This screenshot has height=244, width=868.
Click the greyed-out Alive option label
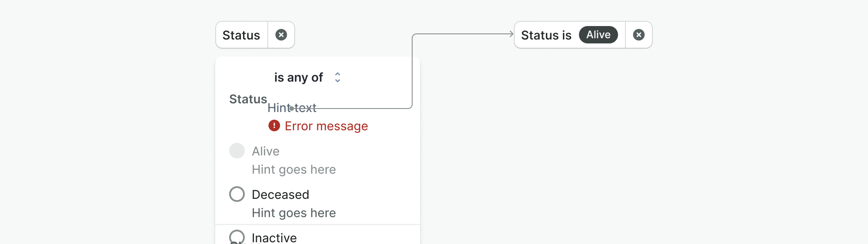(266, 151)
